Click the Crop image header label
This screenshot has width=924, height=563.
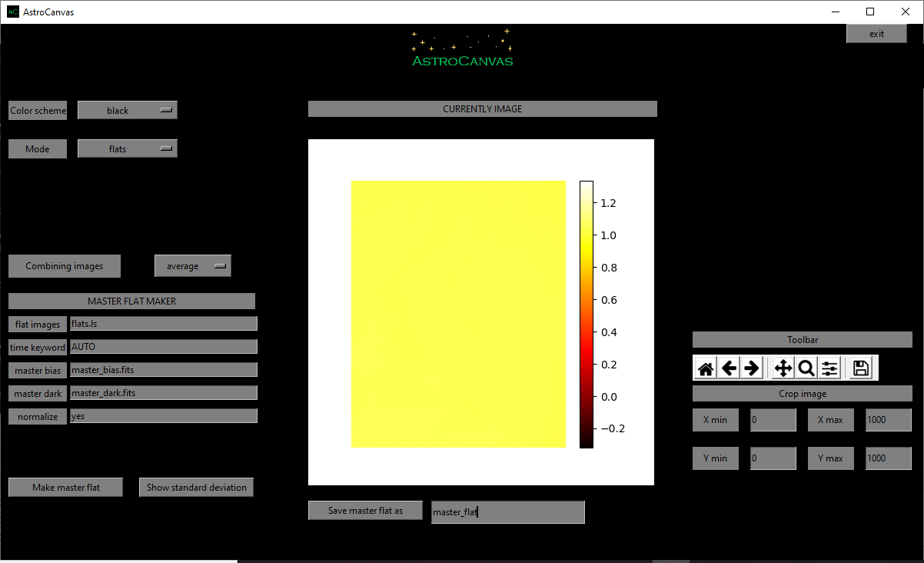pos(803,393)
